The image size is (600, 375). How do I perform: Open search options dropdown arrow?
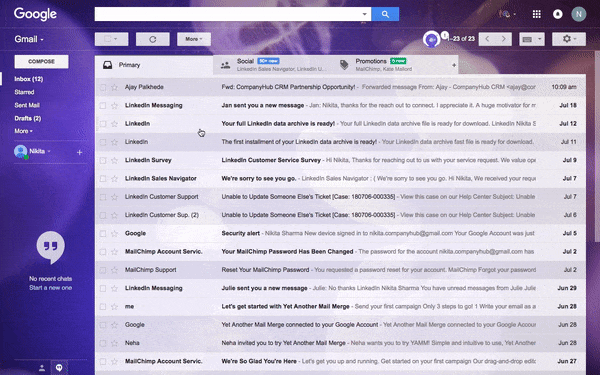click(x=364, y=14)
